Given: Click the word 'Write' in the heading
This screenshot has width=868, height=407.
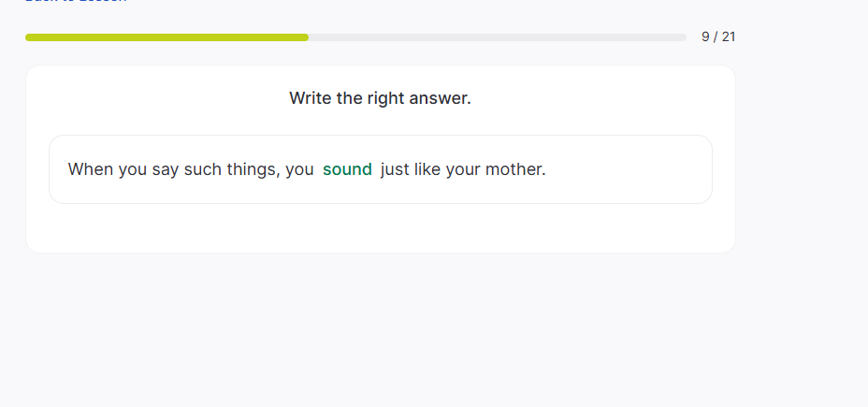Looking at the screenshot, I should 311,98.
